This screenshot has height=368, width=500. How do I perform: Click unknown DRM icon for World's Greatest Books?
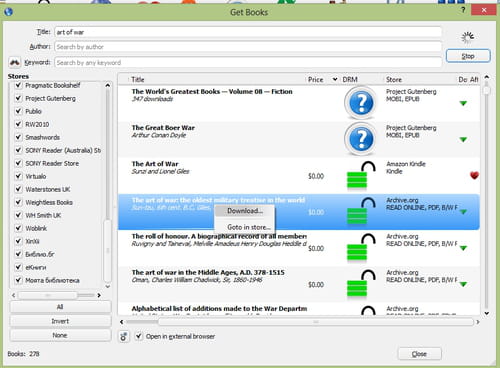[361, 103]
